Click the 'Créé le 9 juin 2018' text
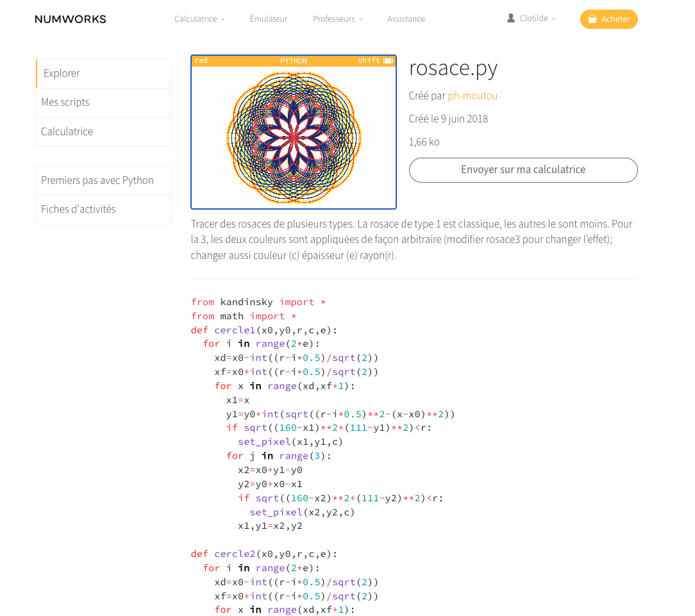 pos(448,119)
